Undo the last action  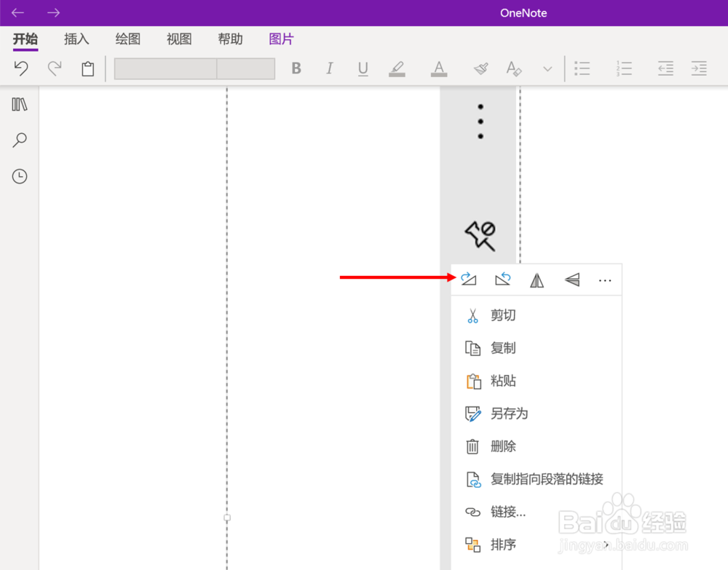click(21, 68)
